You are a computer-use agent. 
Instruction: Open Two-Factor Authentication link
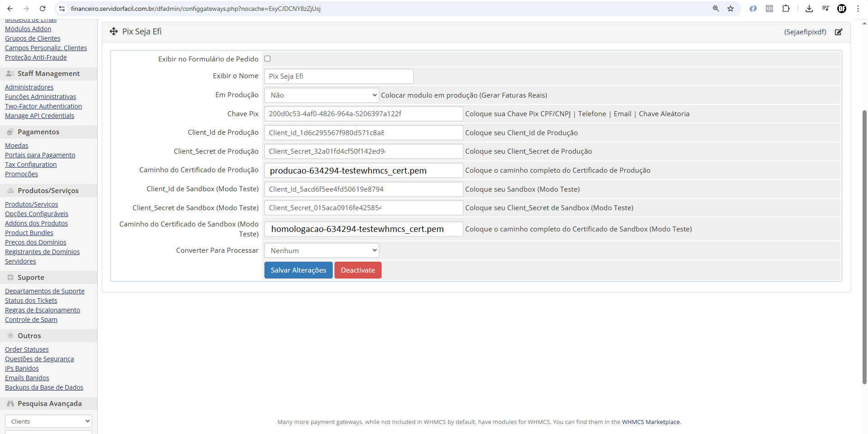tap(43, 106)
